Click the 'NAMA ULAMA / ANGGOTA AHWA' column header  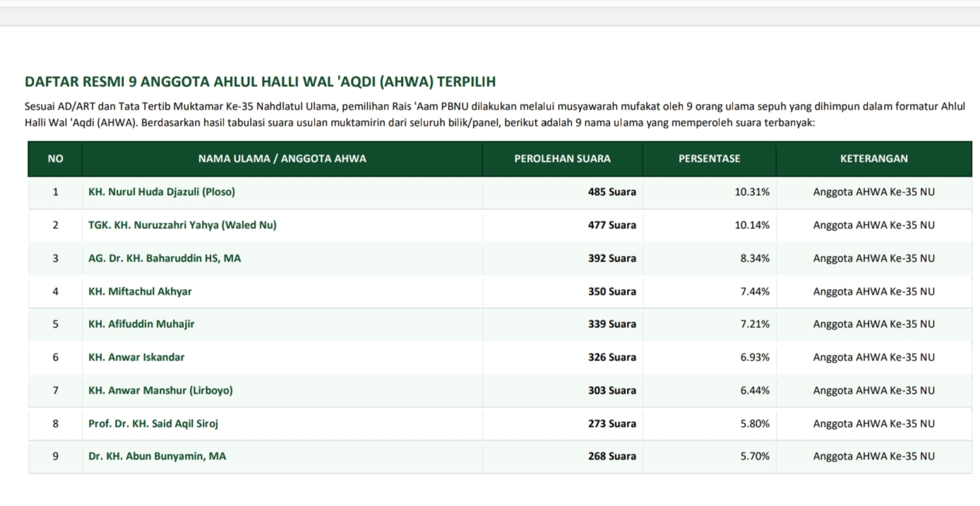click(x=282, y=159)
